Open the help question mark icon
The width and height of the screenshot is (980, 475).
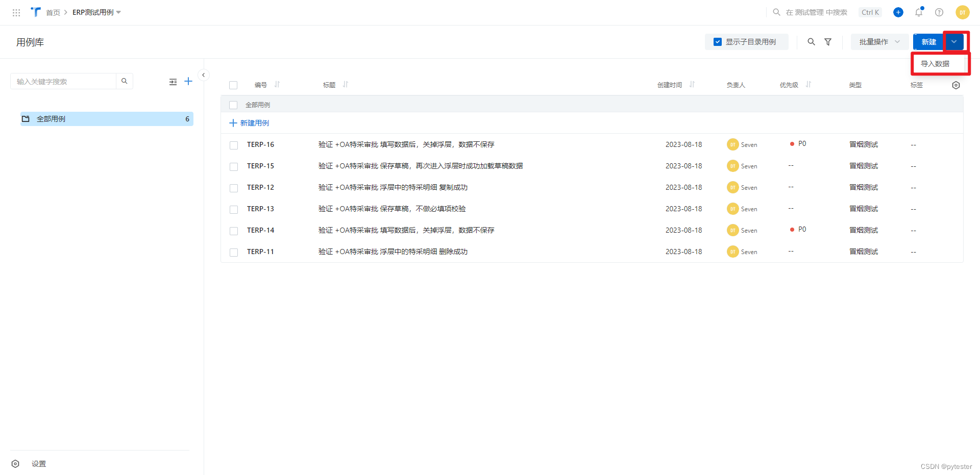pos(939,12)
